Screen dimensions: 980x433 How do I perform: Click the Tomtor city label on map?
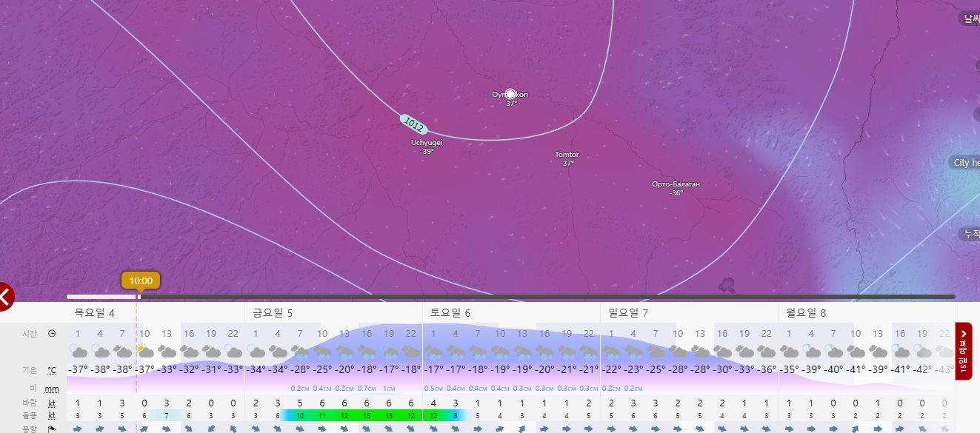click(x=567, y=155)
